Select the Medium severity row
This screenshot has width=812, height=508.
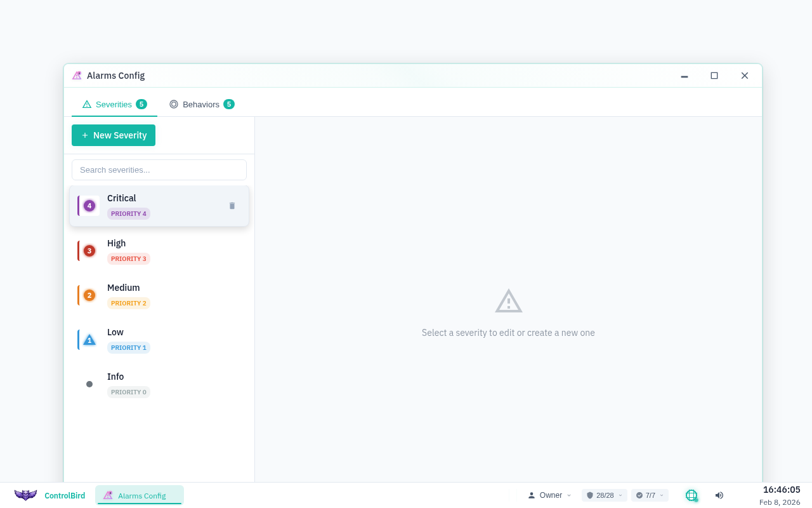(159, 295)
